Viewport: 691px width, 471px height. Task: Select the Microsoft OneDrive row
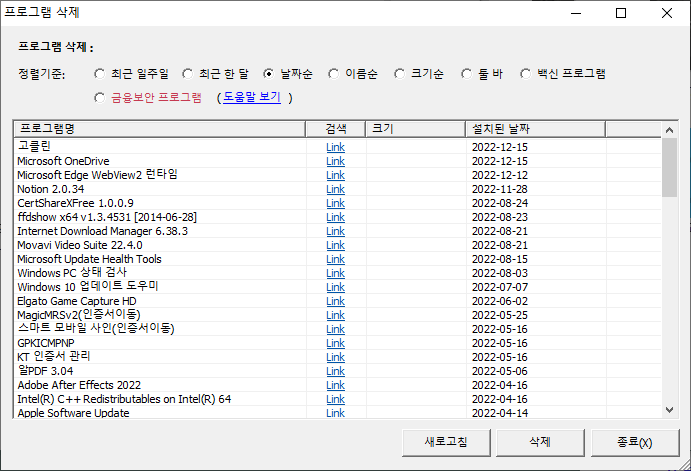point(338,161)
